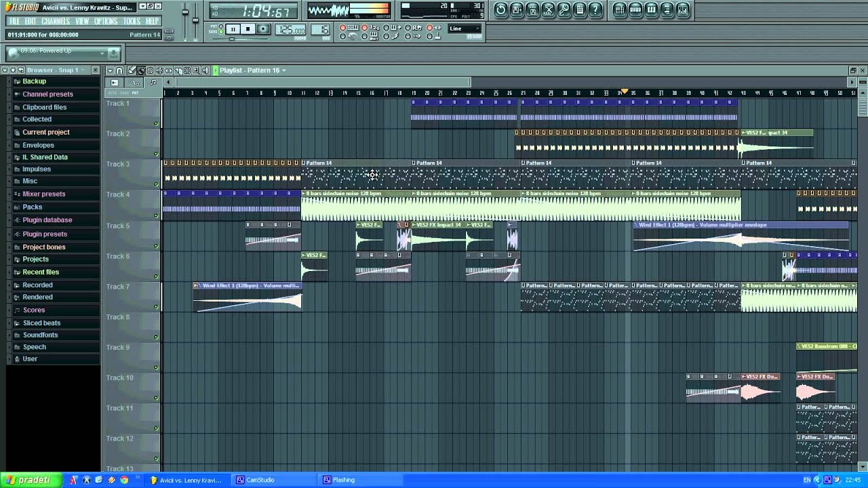Show the Mixer window icon

pos(683,9)
